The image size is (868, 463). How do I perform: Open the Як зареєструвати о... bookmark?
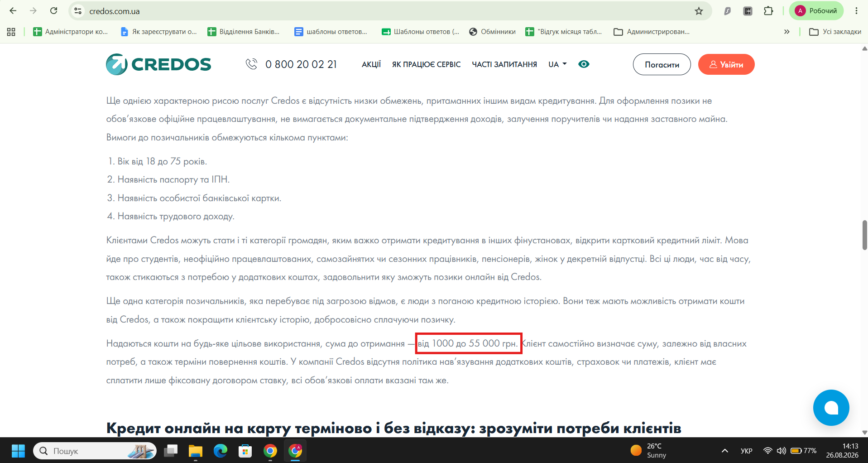[x=158, y=32]
